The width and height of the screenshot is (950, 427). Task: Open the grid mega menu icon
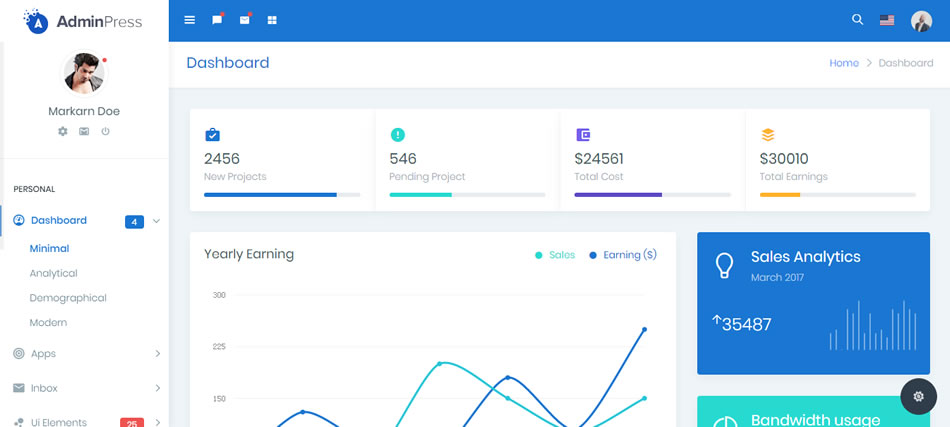click(272, 20)
